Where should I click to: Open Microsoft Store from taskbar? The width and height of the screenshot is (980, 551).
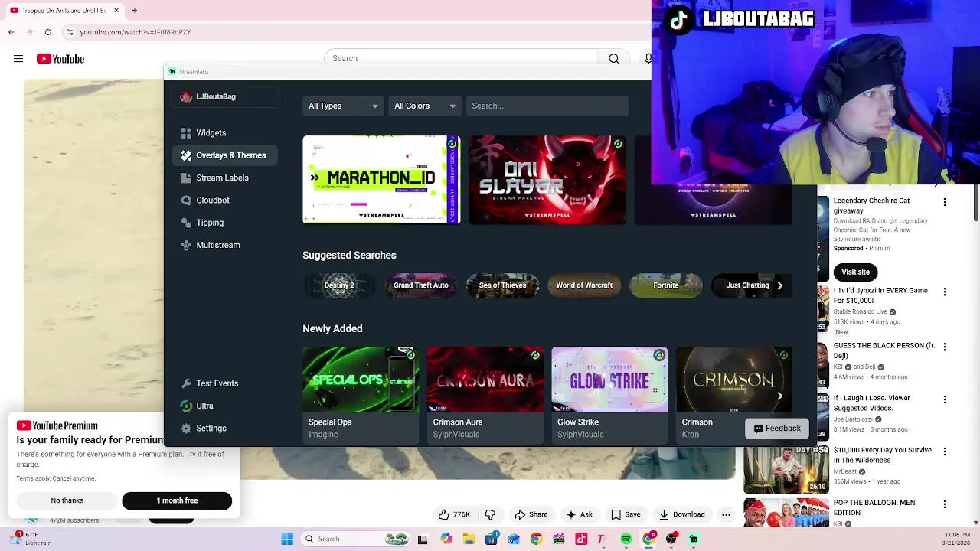492,539
